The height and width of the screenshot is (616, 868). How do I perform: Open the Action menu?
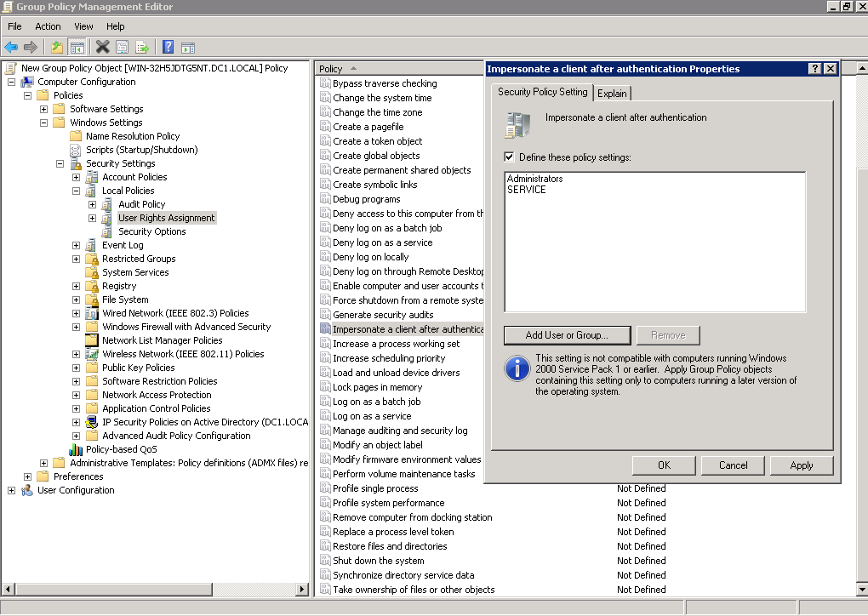pos(48,26)
